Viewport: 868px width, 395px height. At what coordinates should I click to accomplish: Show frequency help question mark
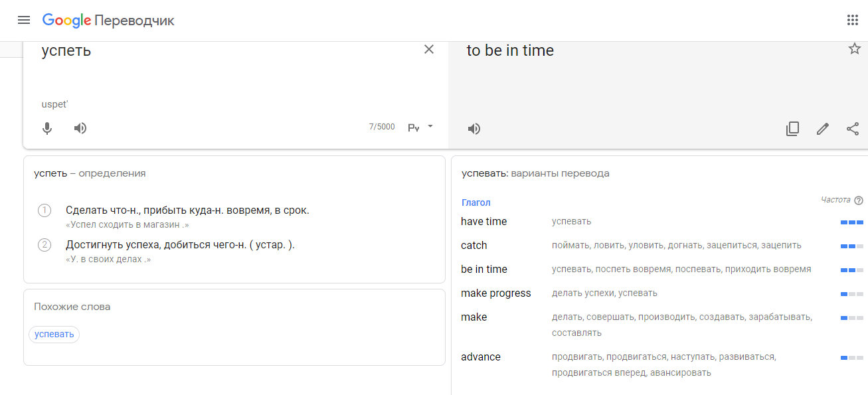coord(859,200)
